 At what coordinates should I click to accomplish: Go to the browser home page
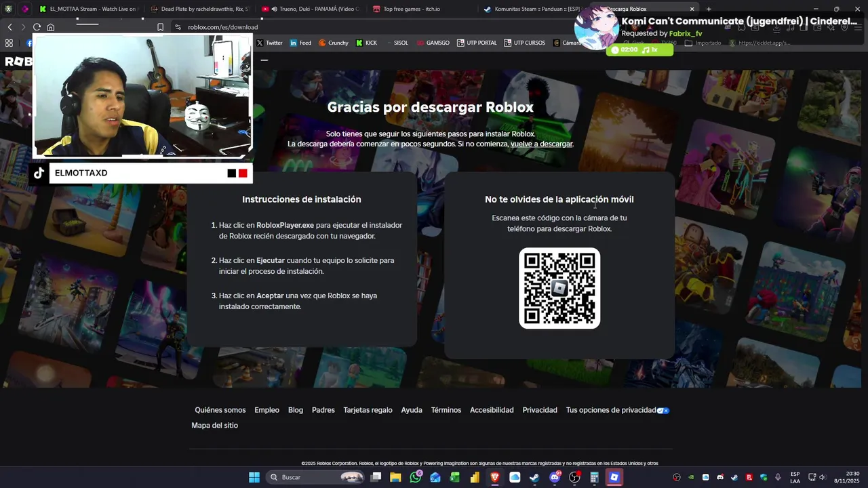click(50, 27)
